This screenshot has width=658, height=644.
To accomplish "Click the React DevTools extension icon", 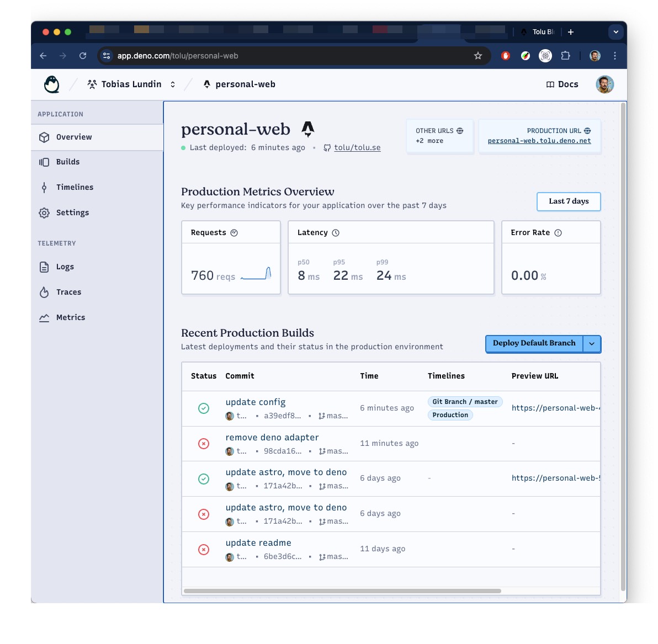I will click(545, 56).
